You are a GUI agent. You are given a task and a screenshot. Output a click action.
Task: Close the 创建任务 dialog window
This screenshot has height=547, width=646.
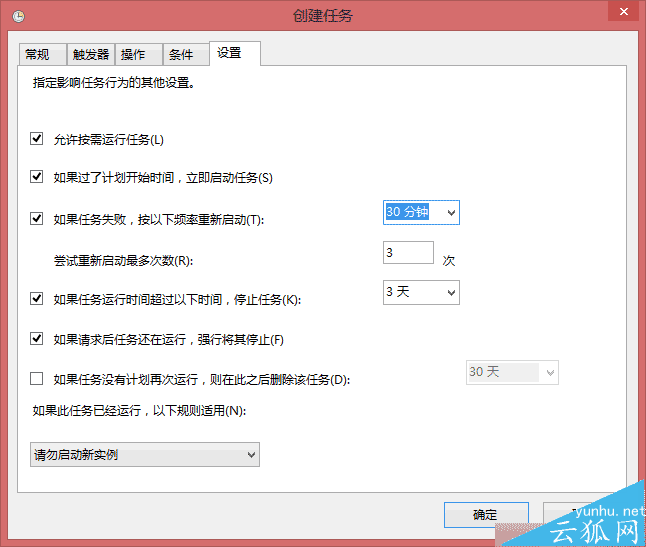click(x=624, y=12)
